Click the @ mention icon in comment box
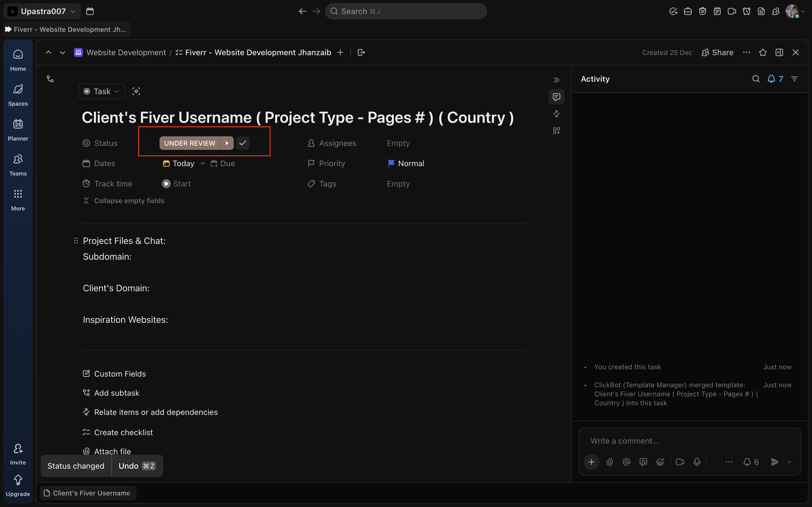Screen dimensions: 812x507 tap(626, 462)
